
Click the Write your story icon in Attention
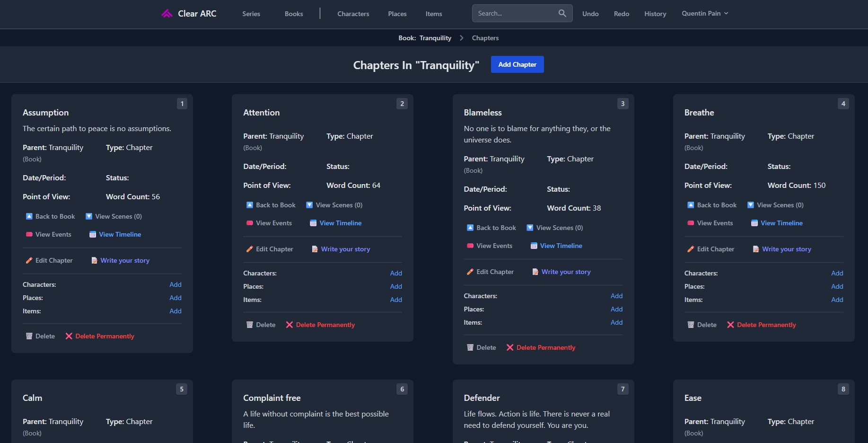[315, 249]
